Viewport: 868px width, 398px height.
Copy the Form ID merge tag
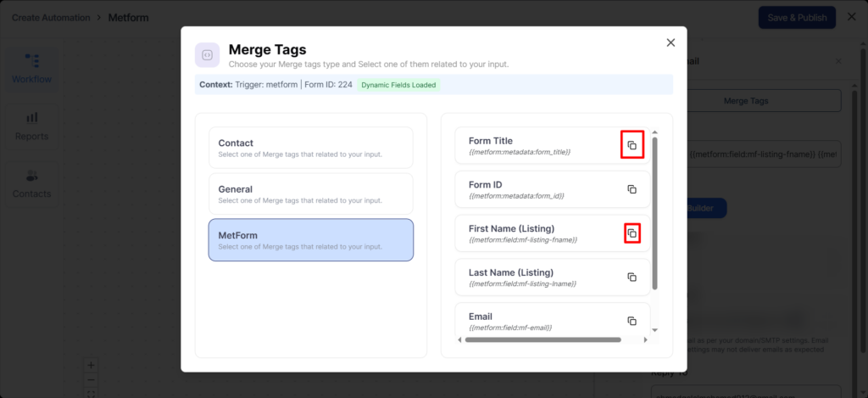coord(632,189)
